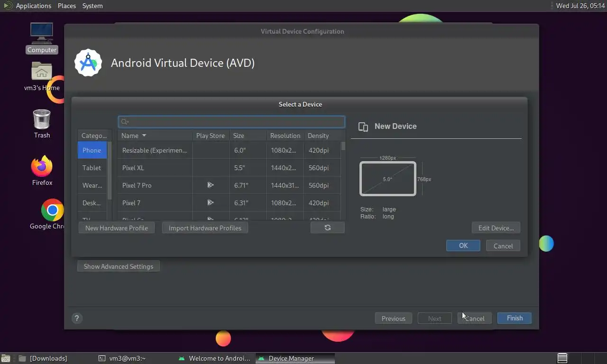Screen dimensions: 607x364
Task: Select the Desktop category
Action: 92,203
